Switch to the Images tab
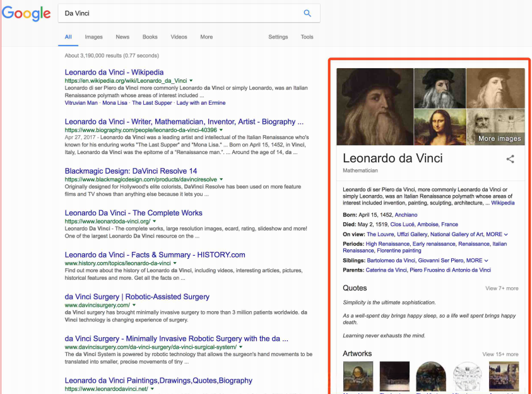The height and width of the screenshot is (394, 532). [93, 37]
